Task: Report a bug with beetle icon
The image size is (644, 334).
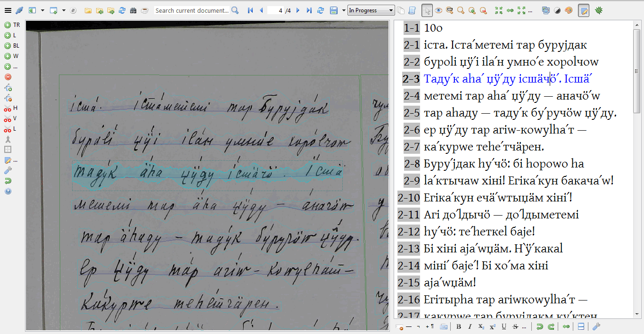Action: coord(599,10)
